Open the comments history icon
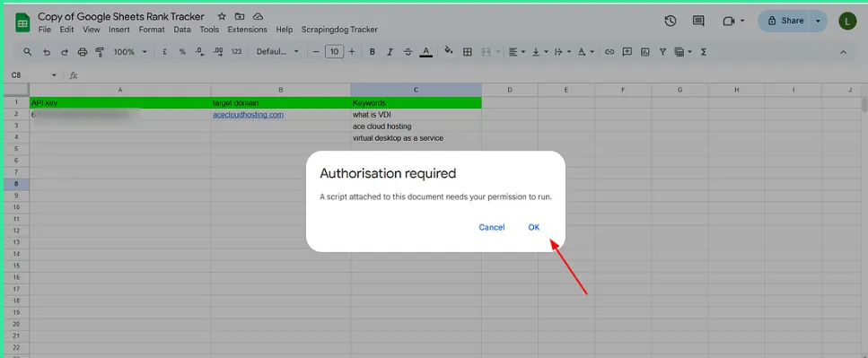The width and height of the screenshot is (868, 358). (x=698, y=21)
